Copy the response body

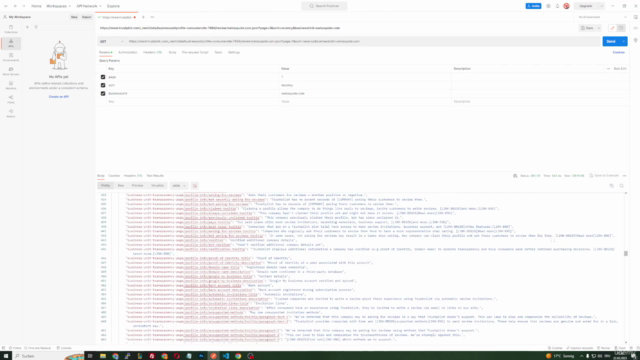(611, 186)
